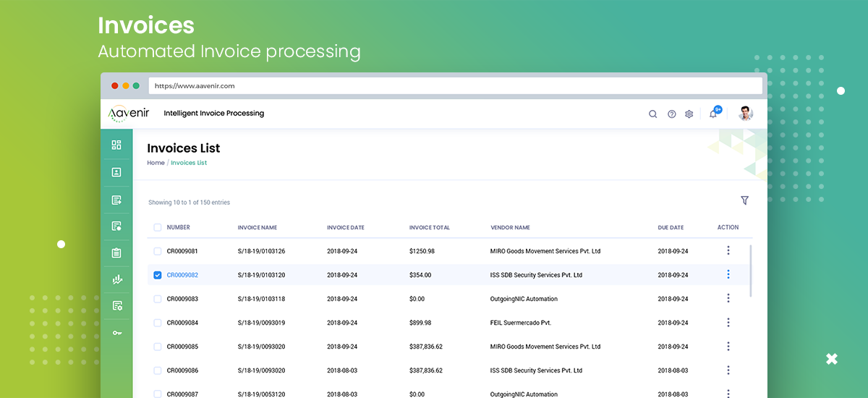Check the box for invoice CR0009083
868x398 pixels.
(158, 299)
